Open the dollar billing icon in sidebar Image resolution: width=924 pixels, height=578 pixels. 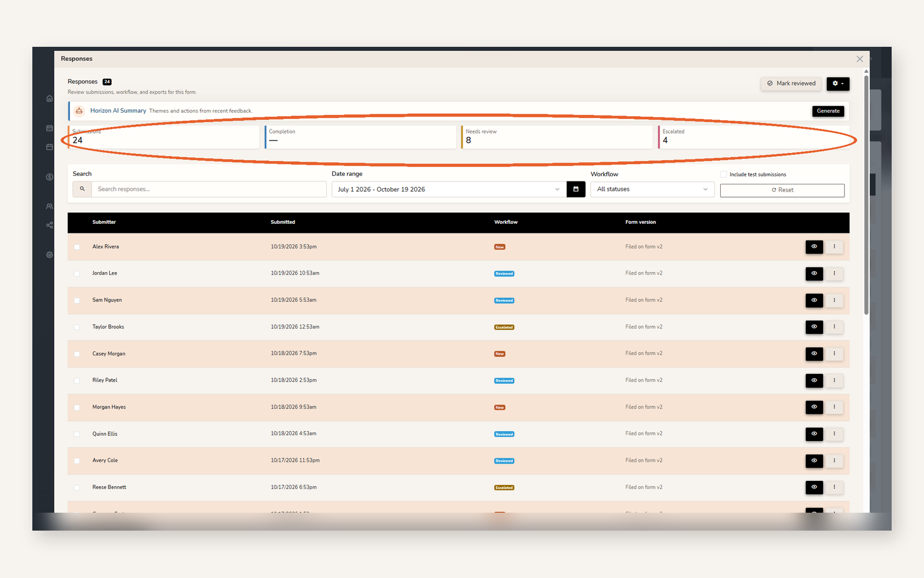click(x=50, y=177)
